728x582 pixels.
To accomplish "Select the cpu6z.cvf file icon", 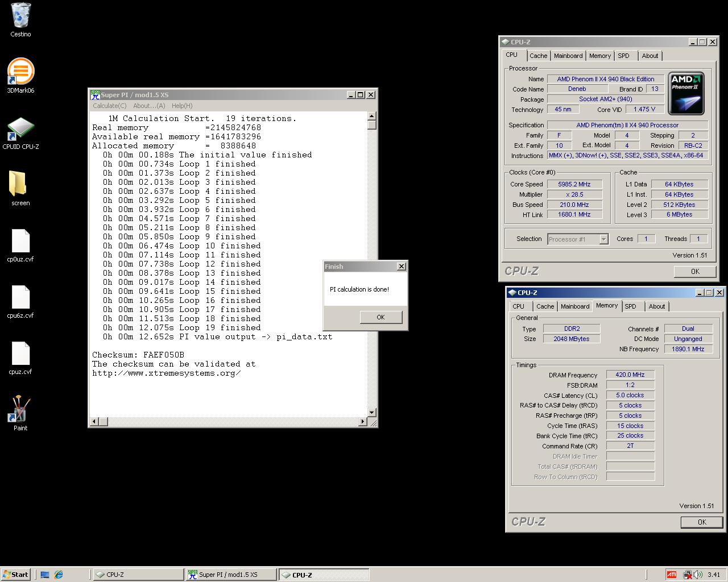I will point(20,302).
